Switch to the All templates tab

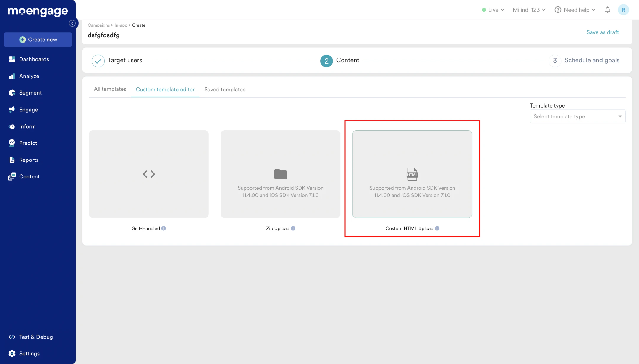(x=110, y=89)
